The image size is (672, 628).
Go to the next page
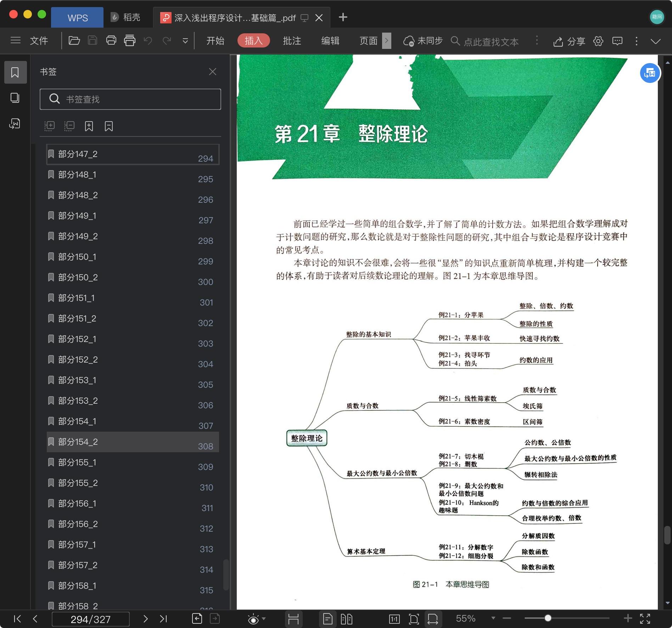(x=145, y=619)
